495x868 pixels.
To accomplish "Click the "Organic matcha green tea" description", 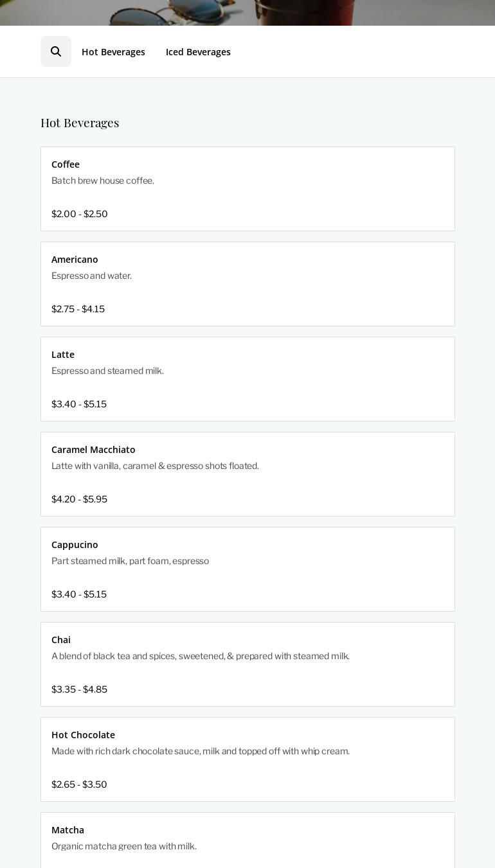I will click(124, 846).
